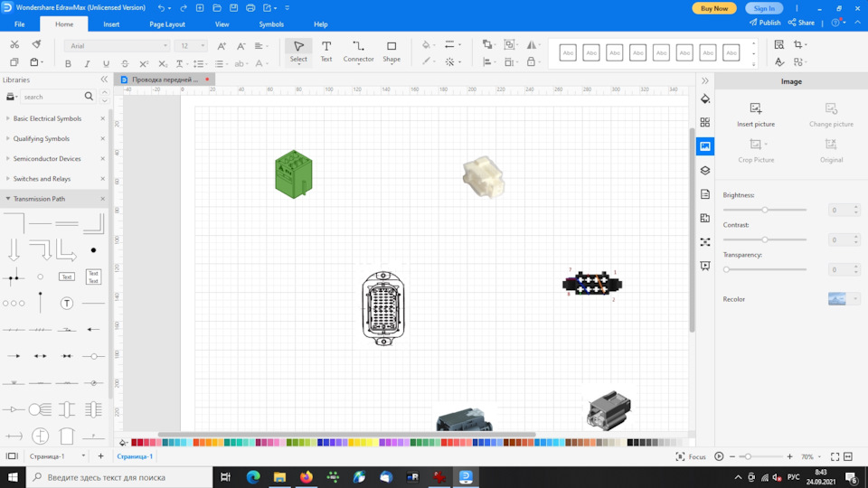Switch to the Page Layout tab
Screen dimensions: 868x488
click(167, 24)
